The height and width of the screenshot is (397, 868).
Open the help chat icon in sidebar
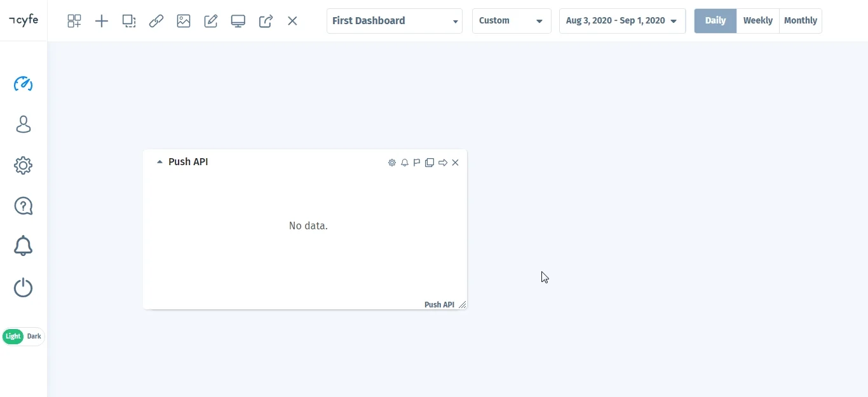point(24,206)
